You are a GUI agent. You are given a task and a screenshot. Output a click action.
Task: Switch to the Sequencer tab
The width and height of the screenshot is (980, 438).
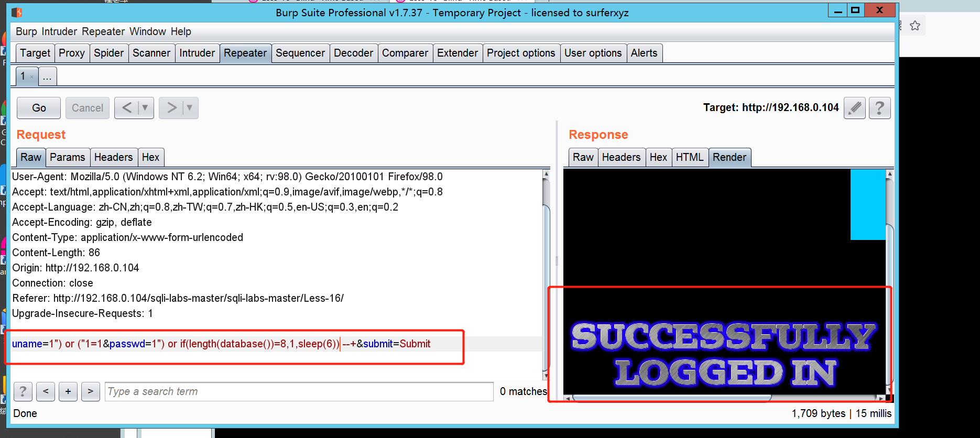tap(300, 53)
